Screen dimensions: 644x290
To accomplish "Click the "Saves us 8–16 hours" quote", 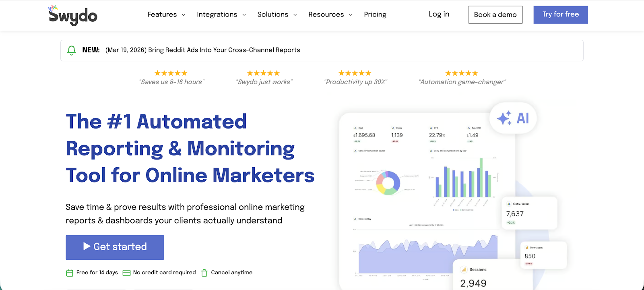I will (172, 82).
